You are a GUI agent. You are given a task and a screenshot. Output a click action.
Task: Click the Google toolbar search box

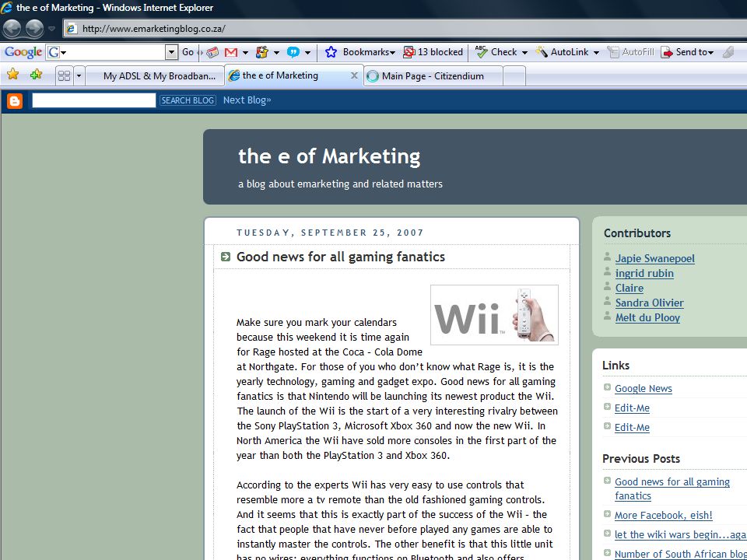coord(112,52)
